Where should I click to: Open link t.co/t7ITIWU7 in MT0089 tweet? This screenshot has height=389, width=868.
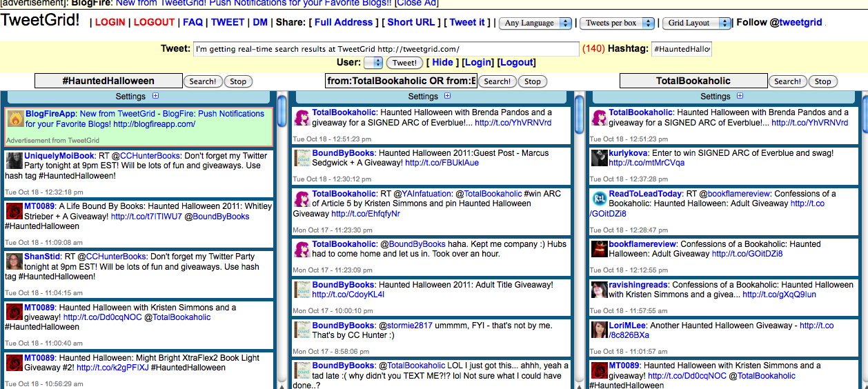tap(146, 216)
